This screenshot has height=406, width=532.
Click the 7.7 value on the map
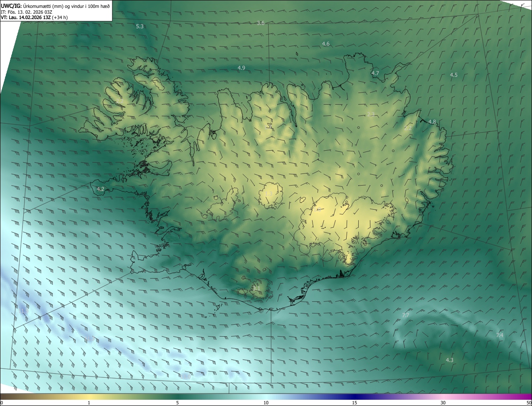click(x=406, y=316)
